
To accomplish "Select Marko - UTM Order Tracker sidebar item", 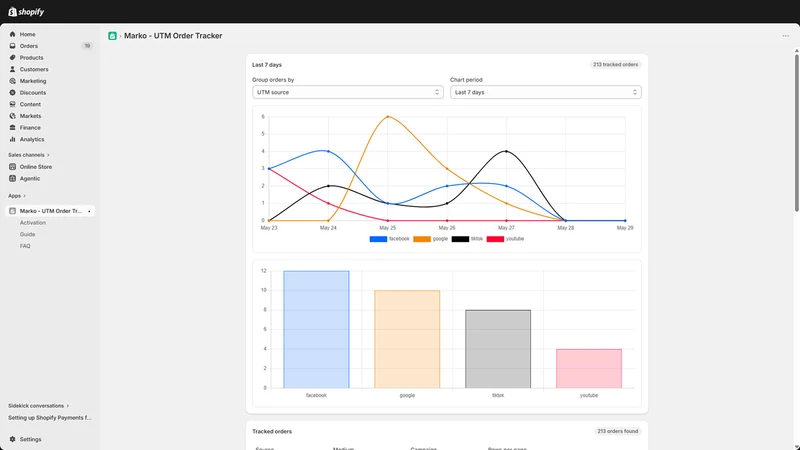I will point(50,211).
